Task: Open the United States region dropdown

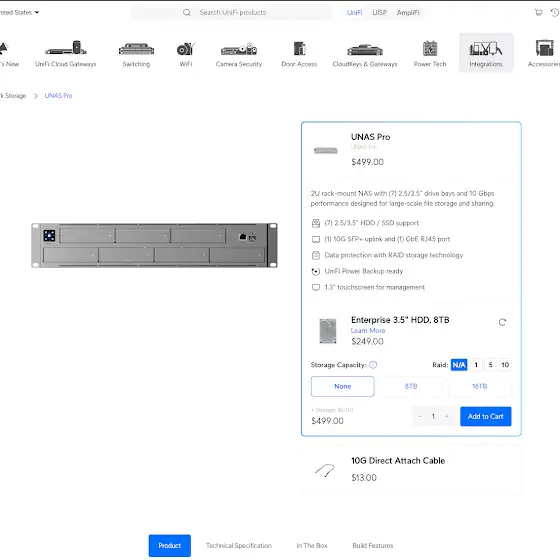Action: pos(19,12)
